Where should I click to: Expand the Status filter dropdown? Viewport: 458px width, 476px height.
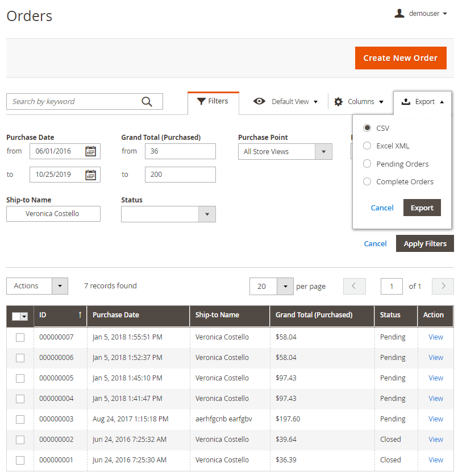pos(168,214)
